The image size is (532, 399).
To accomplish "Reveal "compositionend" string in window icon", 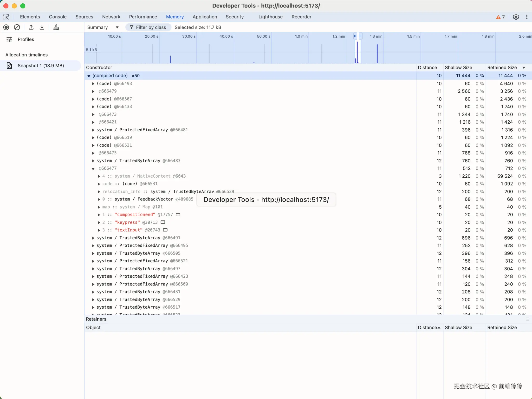I will tap(178, 214).
